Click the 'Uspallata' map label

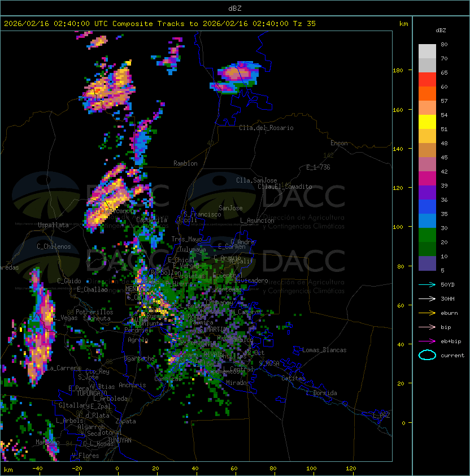pyautogui.click(x=53, y=225)
